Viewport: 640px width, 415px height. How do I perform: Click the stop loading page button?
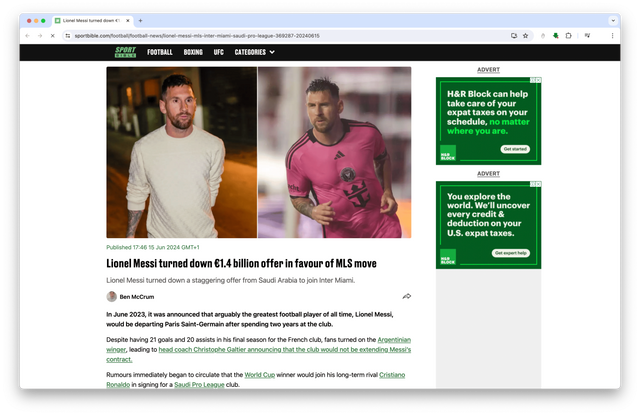coord(52,35)
